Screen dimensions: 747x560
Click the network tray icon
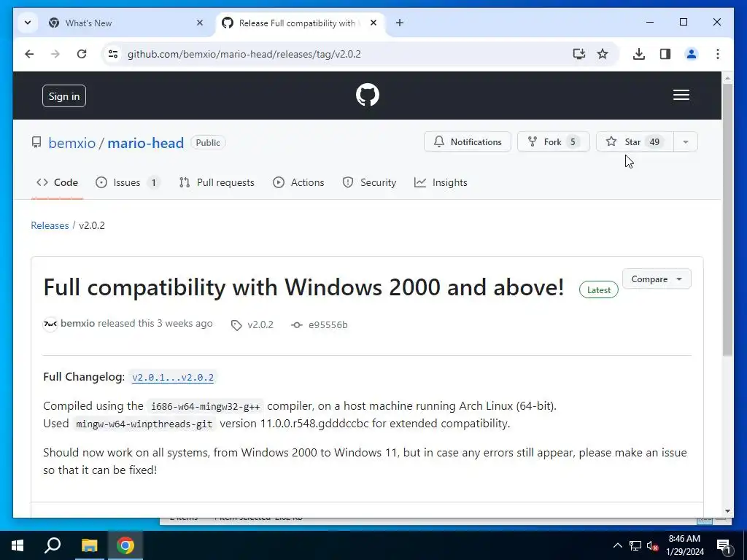click(x=635, y=545)
